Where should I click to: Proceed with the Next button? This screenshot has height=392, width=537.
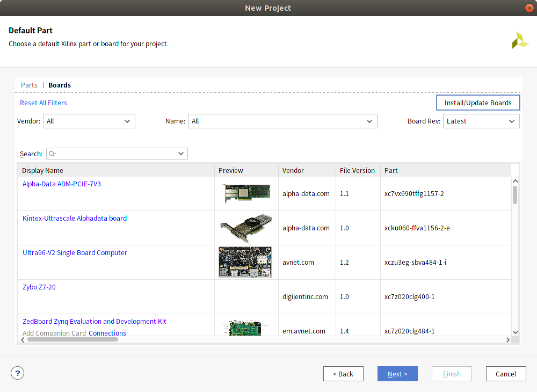point(397,374)
